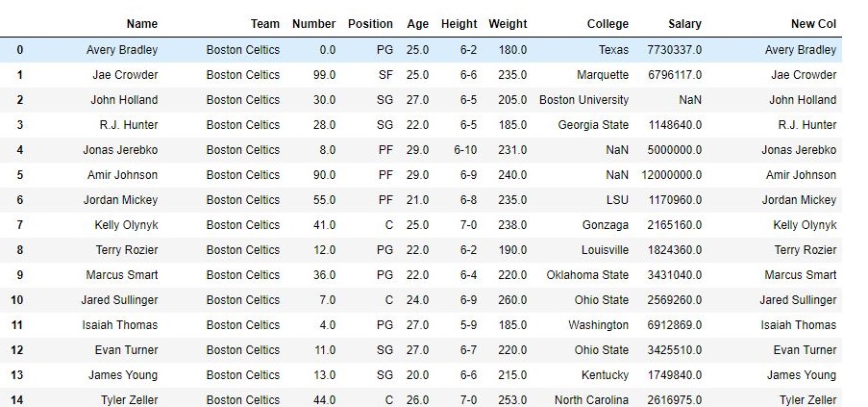868x407 pixels.
Task: Click the Name column header
Action: pyautogui.click(x=141, y=24)
